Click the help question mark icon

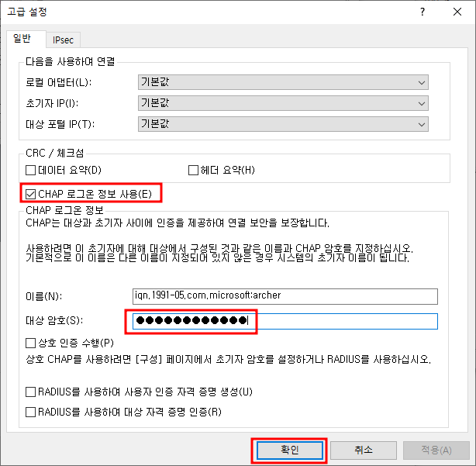click(x=423, y=12)
